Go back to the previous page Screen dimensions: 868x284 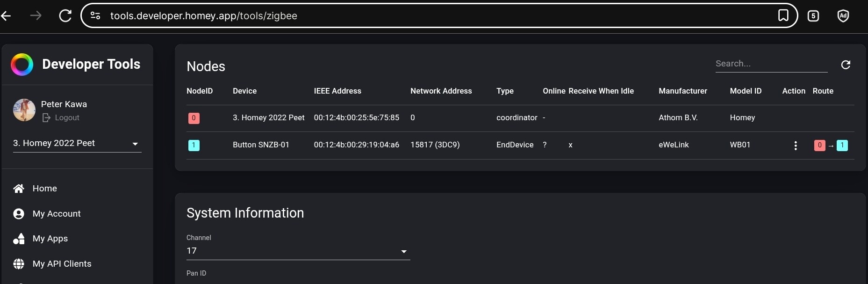6,16
